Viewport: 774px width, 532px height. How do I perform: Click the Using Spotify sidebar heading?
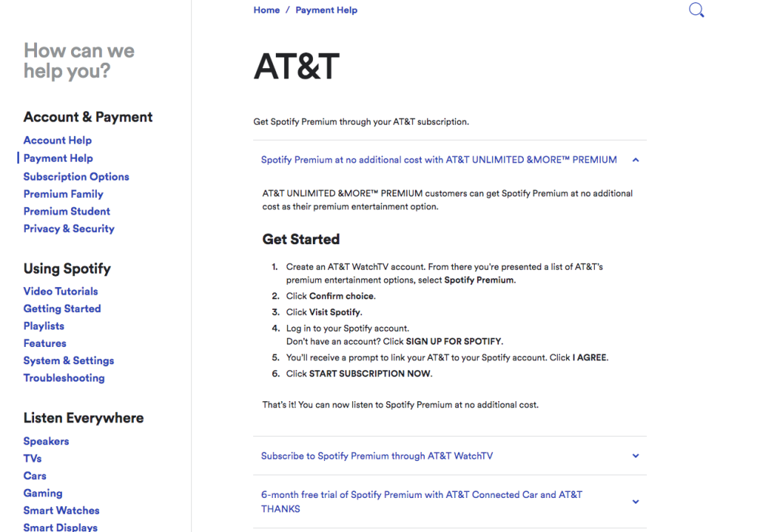coord(67,268)
